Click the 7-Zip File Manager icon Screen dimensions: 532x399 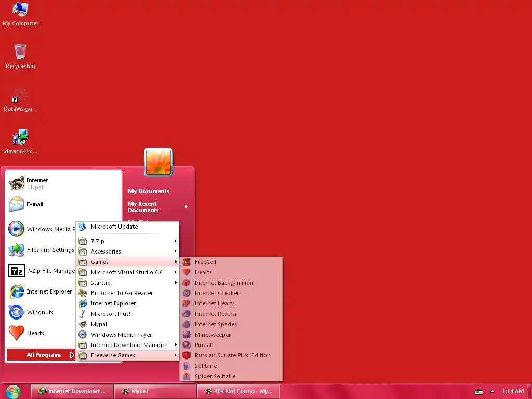[x=16, y=271]
